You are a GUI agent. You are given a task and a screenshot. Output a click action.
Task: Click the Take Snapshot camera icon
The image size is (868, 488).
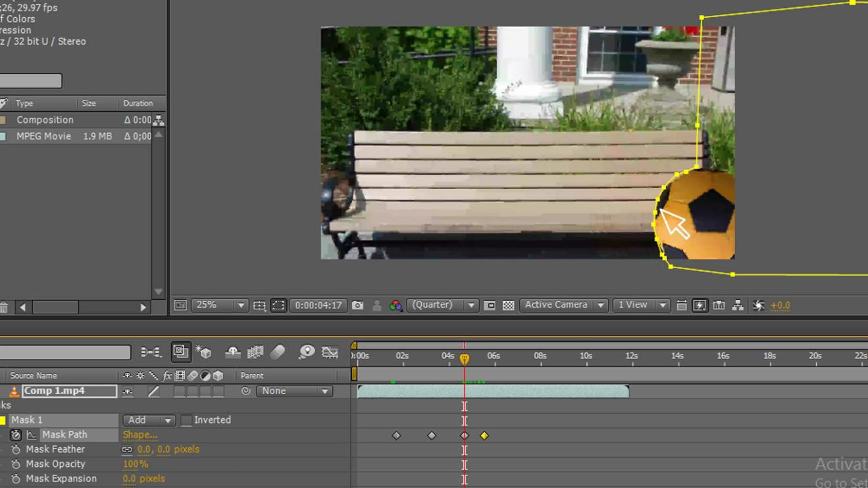pos(357,305)
